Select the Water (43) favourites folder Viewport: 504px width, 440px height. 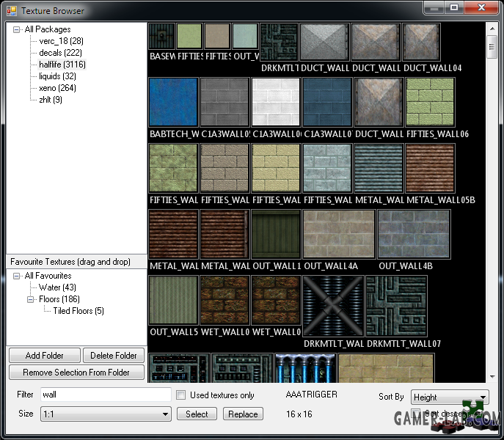pyautogui.click(x=57, y=287)
